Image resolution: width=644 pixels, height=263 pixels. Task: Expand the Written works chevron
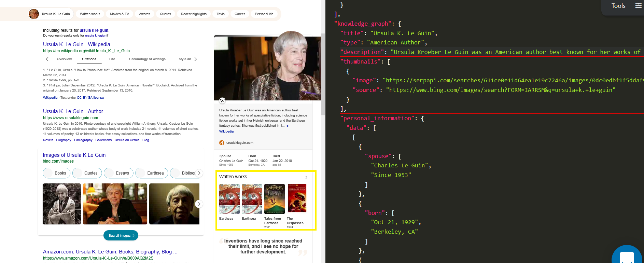click(x=306, y=177)
